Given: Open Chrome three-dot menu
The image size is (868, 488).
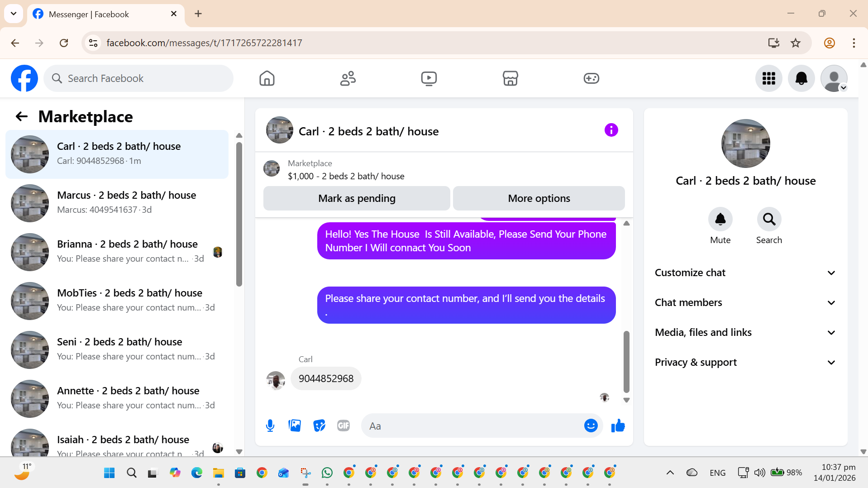Looking at the screenshot, I should (854, 43).
